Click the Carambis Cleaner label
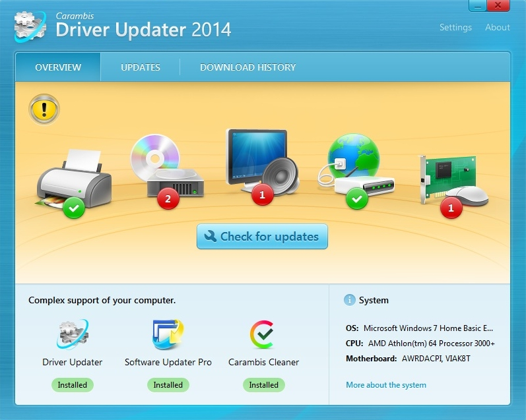The image size is (526, 420). pyautogui.click(x=264, y=362)
